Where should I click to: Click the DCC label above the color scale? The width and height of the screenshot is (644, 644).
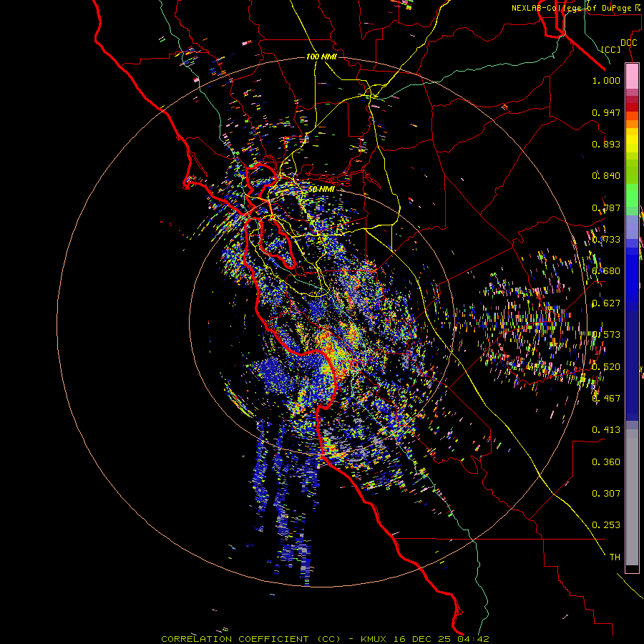point(628,43)
